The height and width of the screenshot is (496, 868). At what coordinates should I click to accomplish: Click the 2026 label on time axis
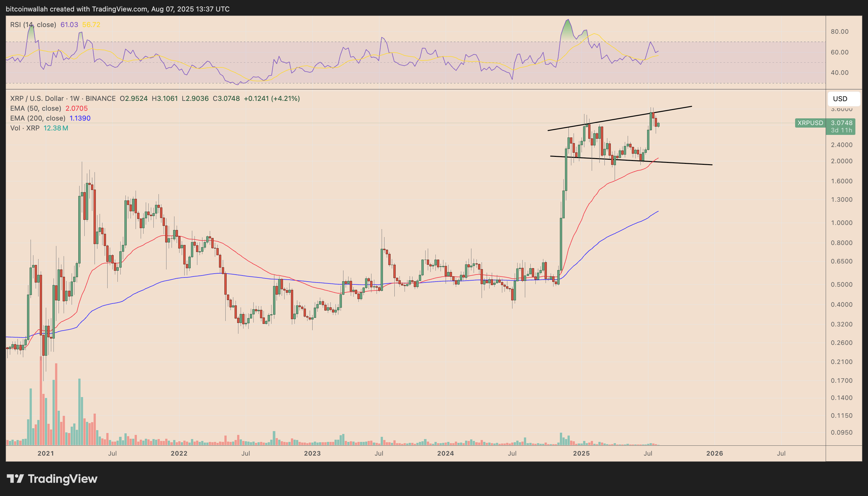pyautogui.click(x=715, y=453)
